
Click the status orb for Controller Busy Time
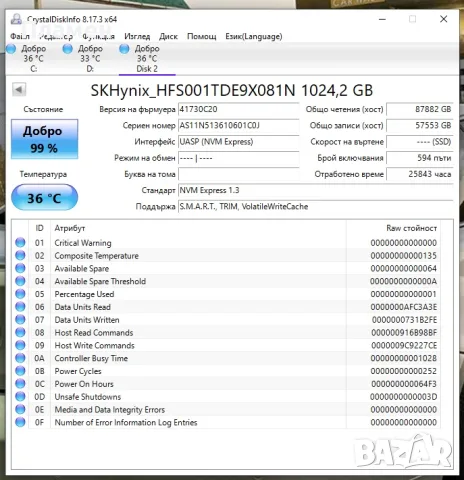coord(20,358)
